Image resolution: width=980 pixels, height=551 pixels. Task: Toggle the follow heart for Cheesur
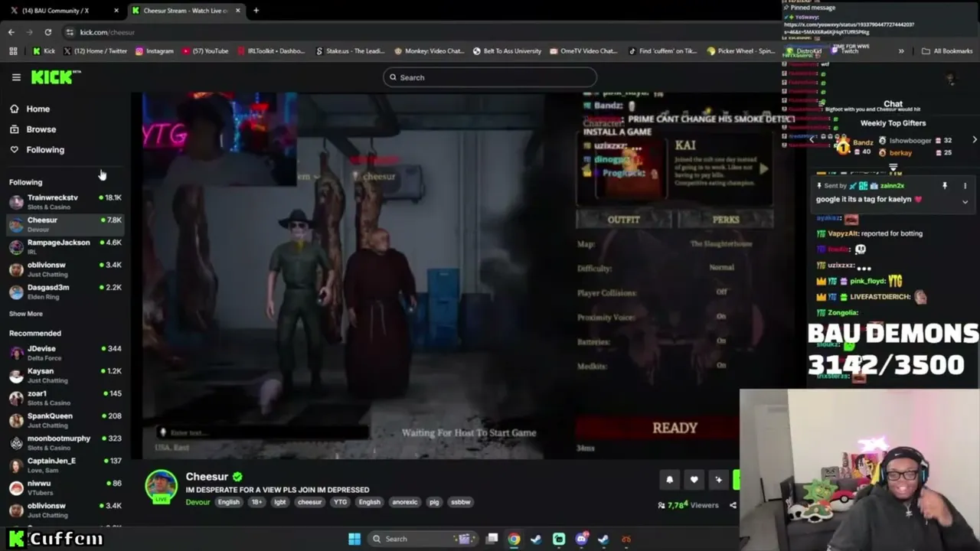coord(694,480)
